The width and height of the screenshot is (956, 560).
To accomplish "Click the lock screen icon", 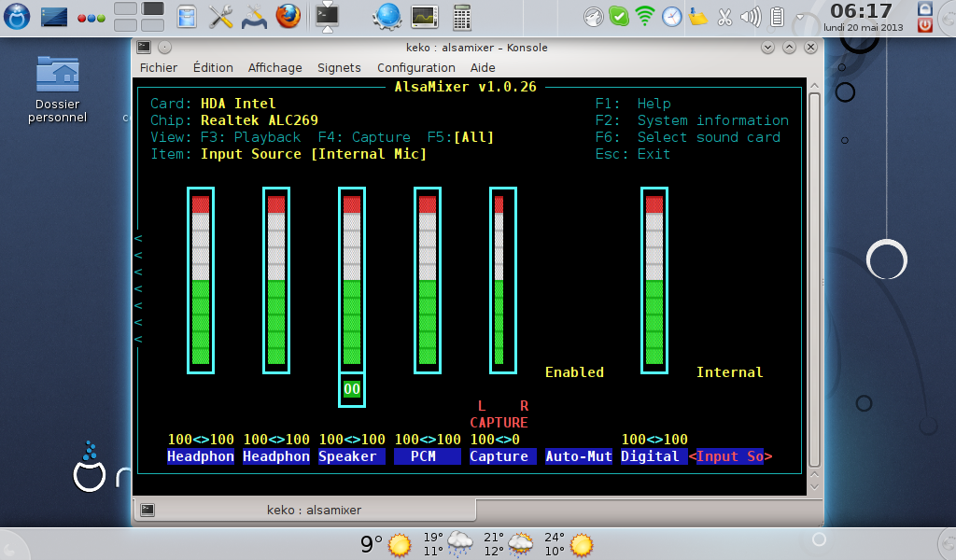I will pos(925,8).
